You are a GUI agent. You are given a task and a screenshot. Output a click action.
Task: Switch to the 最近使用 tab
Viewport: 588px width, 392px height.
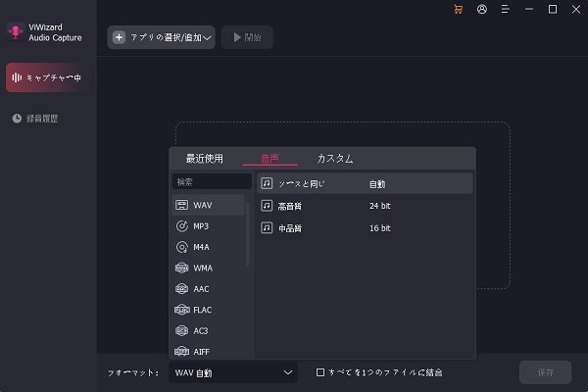click(x=205, y=159)
